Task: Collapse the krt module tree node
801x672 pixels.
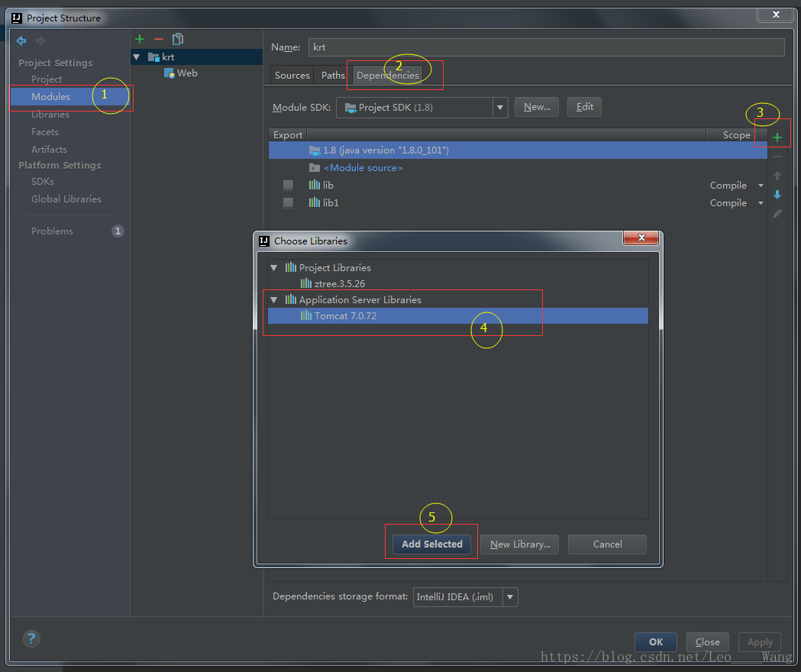Action: coord(137,57)
